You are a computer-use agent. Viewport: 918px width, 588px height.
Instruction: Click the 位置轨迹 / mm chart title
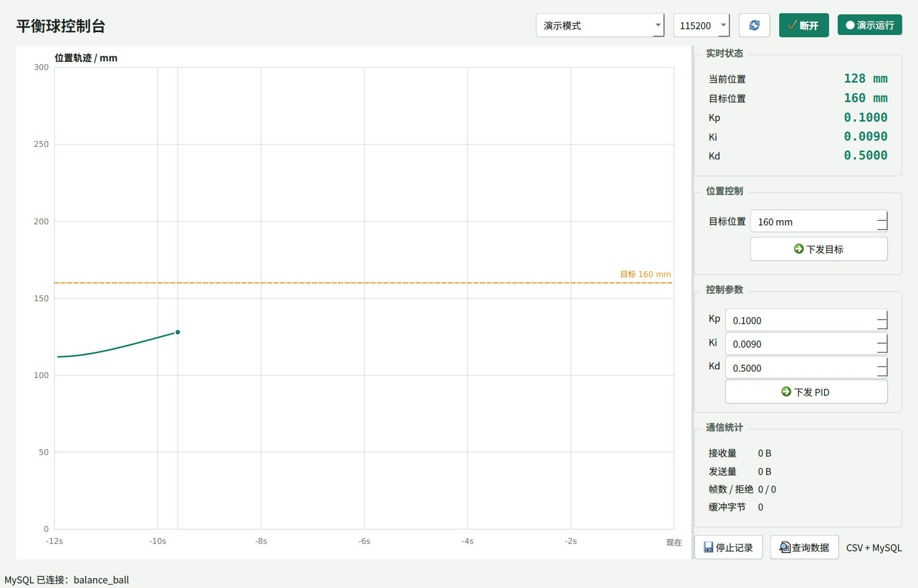86,58
